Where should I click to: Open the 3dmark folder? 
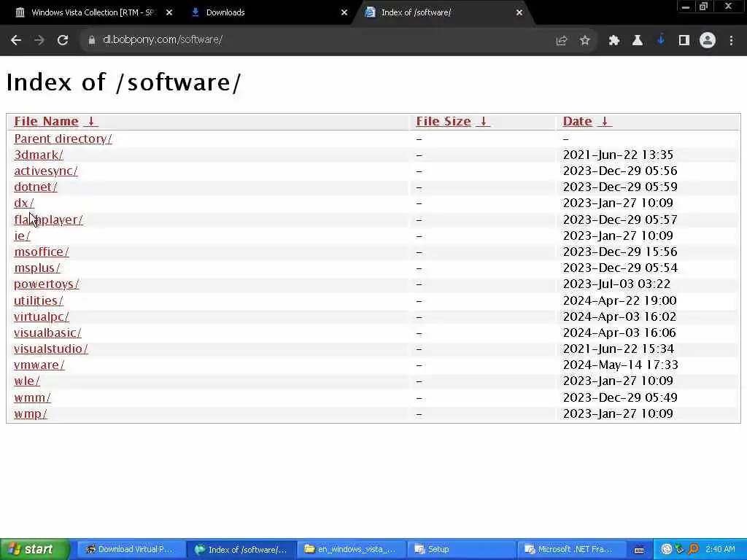click(39, 155)
